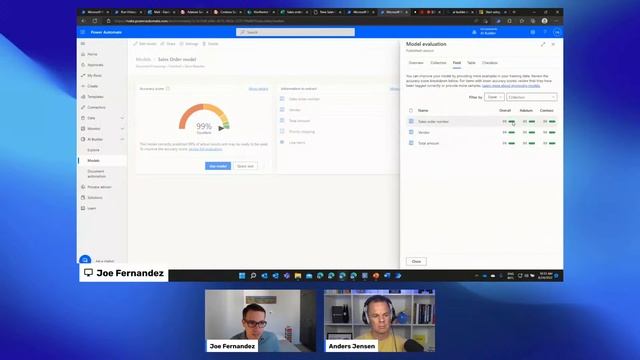This screenshot has width=640, height=360.
Task: Open the Home page in sidebar
Action: (92, 54)
